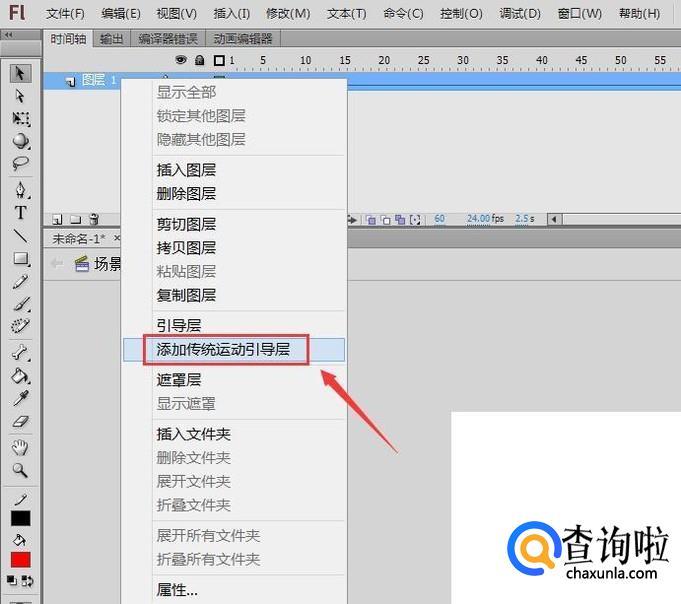Open the 控制(O) menu

pyautogui.click(x=461, y=14)
